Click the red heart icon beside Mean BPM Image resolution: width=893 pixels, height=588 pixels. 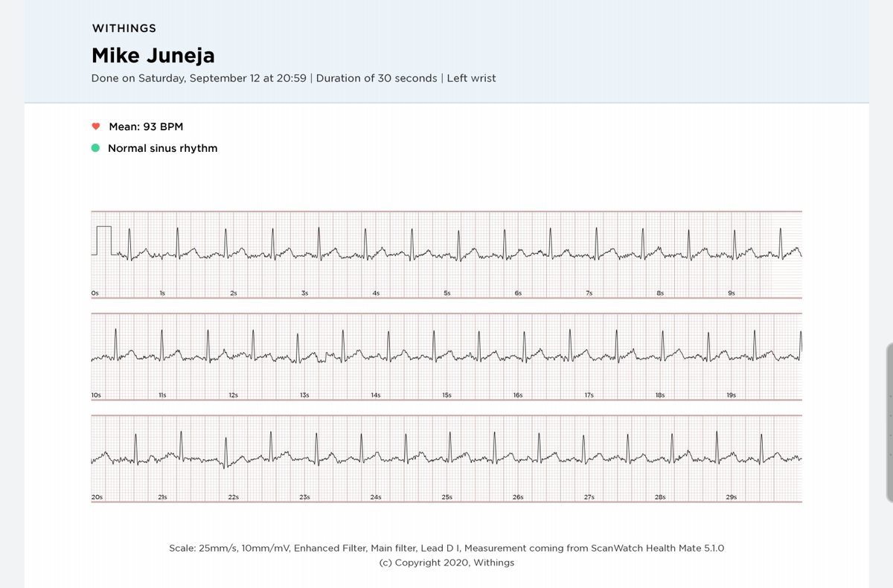95,127
